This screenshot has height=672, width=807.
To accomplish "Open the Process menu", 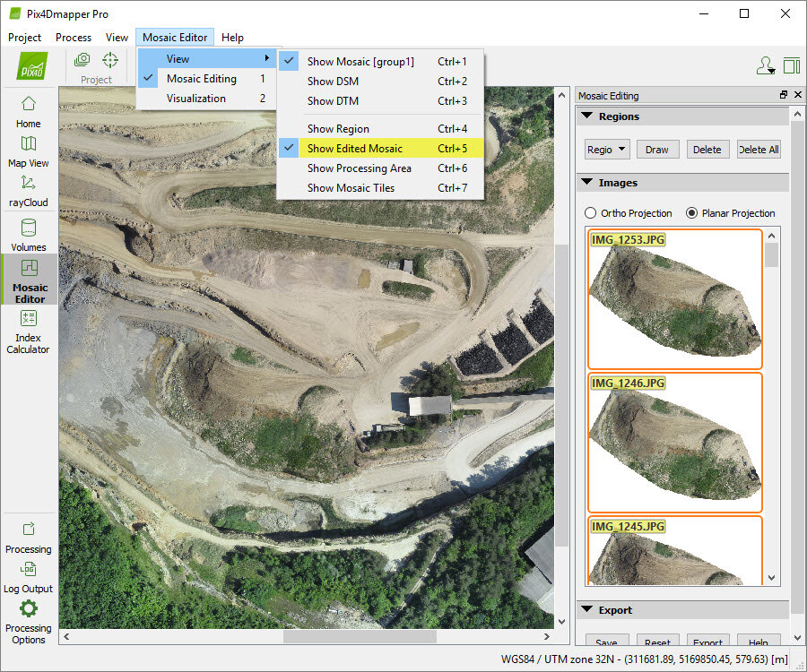I will [74, 38].
